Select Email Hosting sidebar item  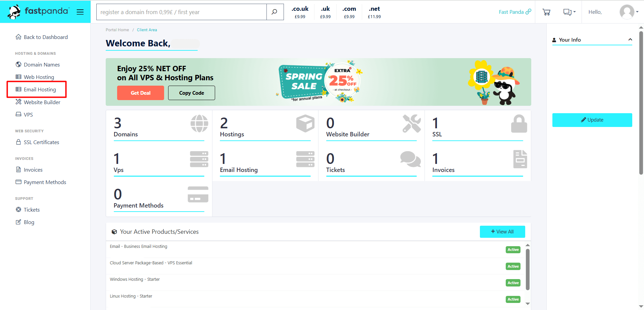36,89
